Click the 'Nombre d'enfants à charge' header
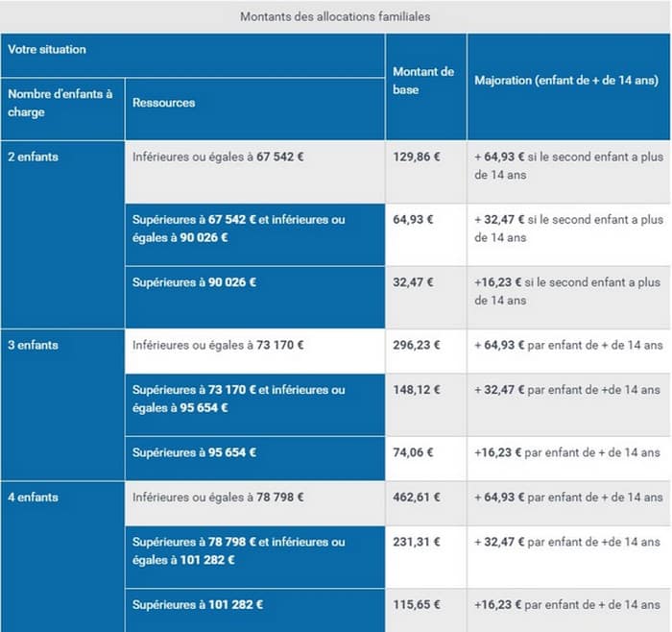The height and width of the screenshot is (632, 672). 62,109
